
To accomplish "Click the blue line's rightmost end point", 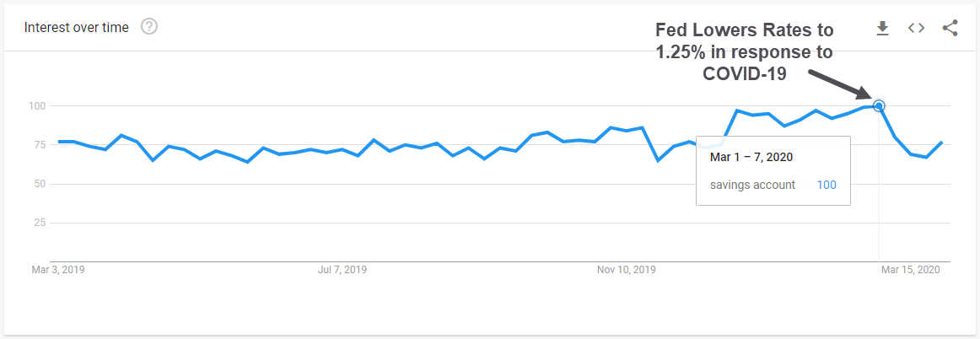I will click(x=941, y=143).
